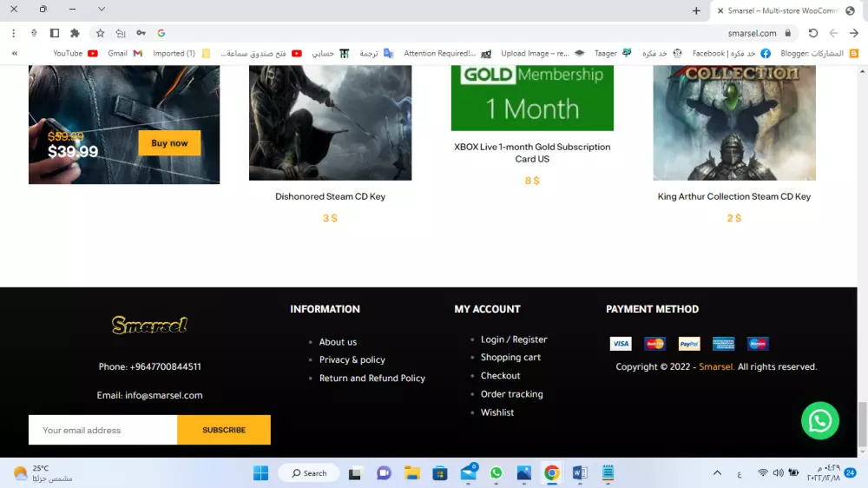868x488 pixels.
Task: Open the browser extensions puzzle icon
Action: point(75,33)
